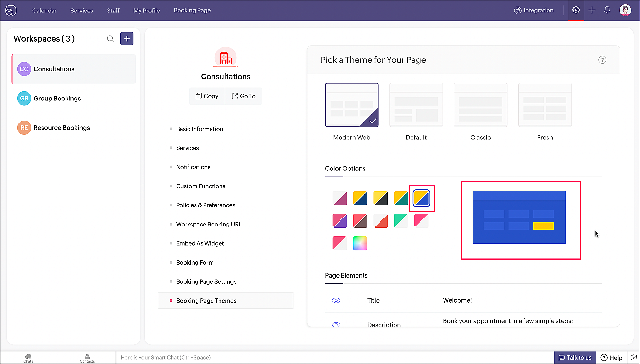
Task: Open the Chats panel icon
Action: tap(28, 358)
